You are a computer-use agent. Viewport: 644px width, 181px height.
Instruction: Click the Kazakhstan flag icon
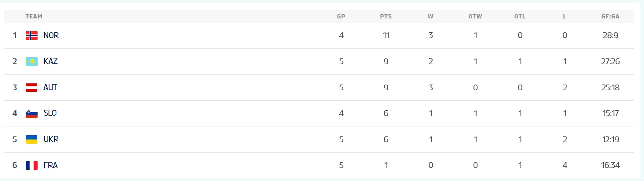tap(31, 61)
